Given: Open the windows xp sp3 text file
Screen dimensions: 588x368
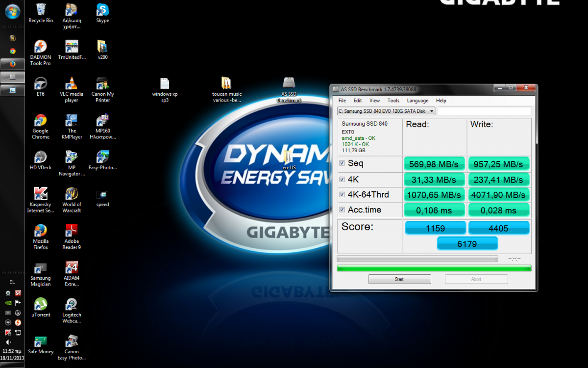Looking at the screenshot, I should [x=165, y=90].
